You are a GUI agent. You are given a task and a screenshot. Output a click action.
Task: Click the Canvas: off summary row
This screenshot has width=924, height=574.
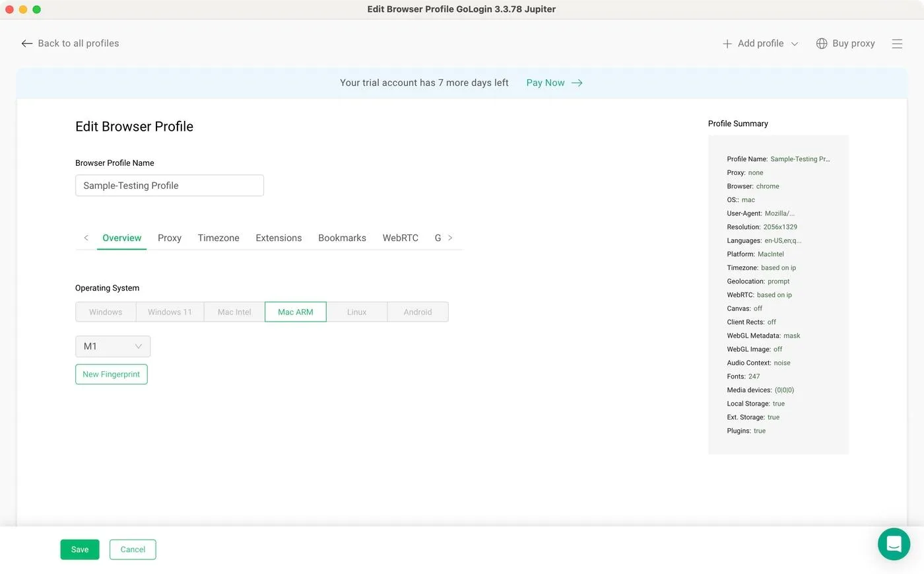[x=744, y=309]
